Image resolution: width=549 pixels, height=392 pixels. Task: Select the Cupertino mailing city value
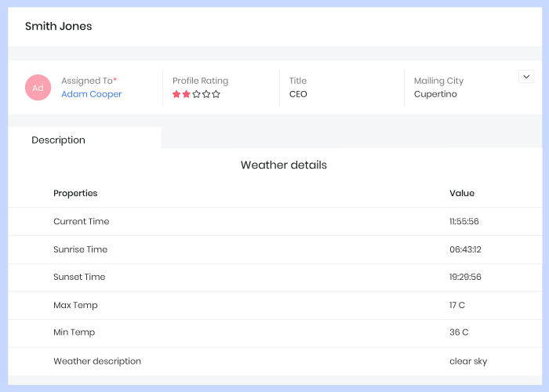click(435, 94)
